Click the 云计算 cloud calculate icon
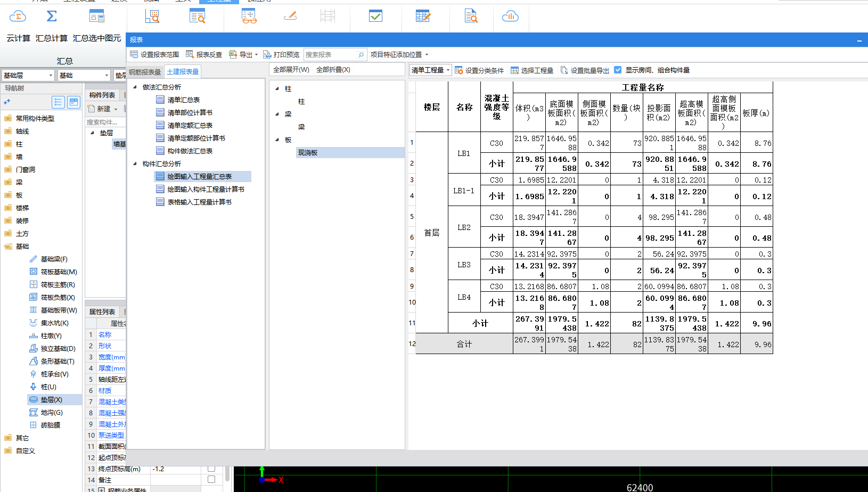Screen dimensions: 868x492 click(18, 17)
